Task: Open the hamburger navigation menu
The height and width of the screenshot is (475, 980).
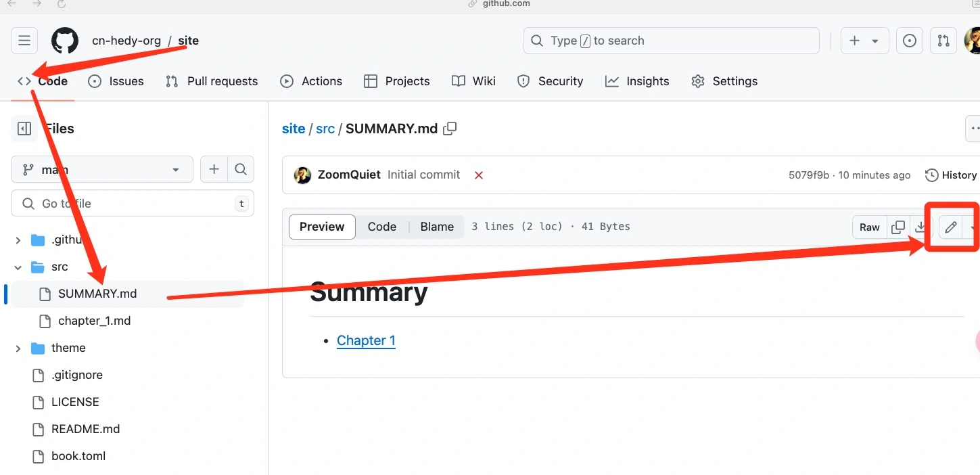Action: (24, 41)
